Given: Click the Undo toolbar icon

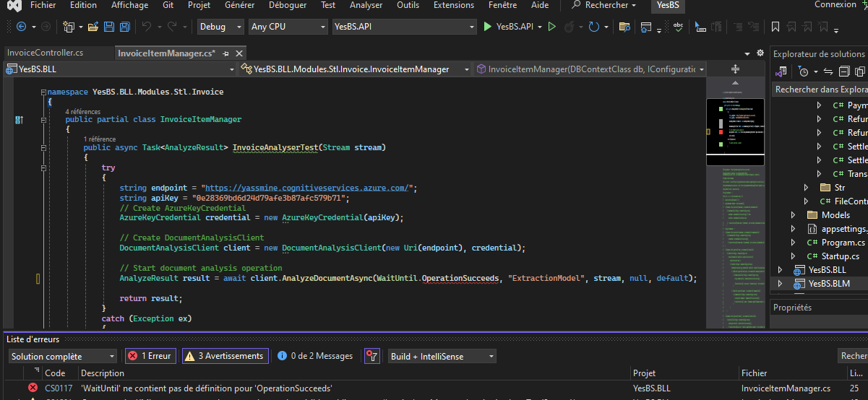Looking at the screenshot, I should 147,27.
